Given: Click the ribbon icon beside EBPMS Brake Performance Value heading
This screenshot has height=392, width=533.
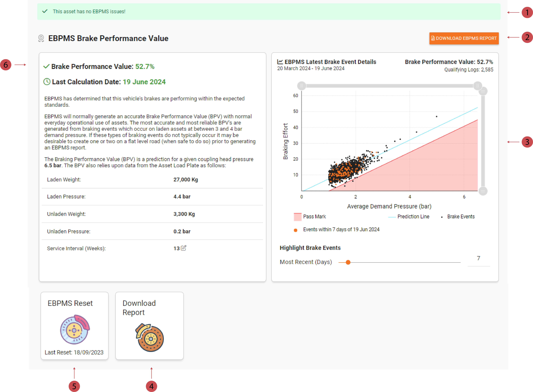Looking at the screenshot, I should pos(41,38).
